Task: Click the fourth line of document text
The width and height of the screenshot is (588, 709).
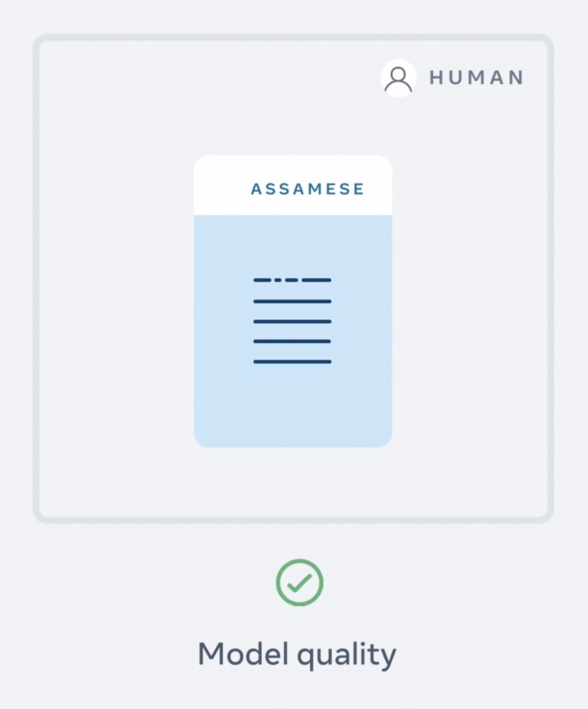Action: pos(292,342)
